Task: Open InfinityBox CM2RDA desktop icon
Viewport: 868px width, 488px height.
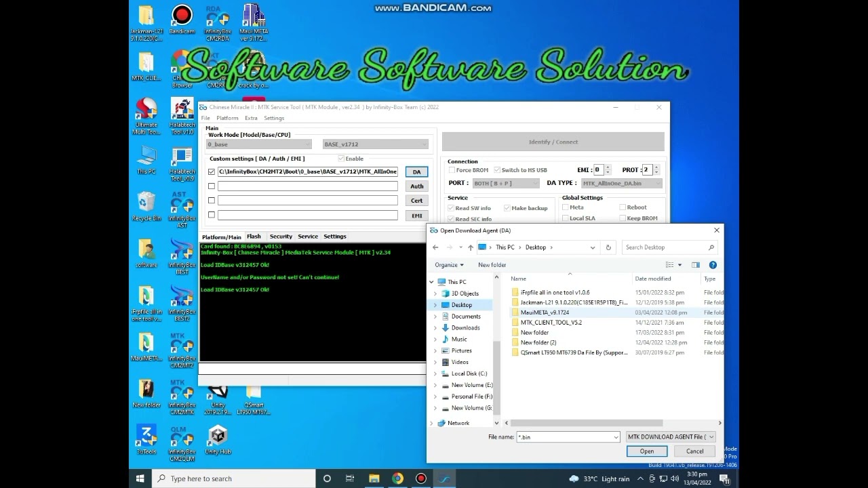Action: click(218, 24)
